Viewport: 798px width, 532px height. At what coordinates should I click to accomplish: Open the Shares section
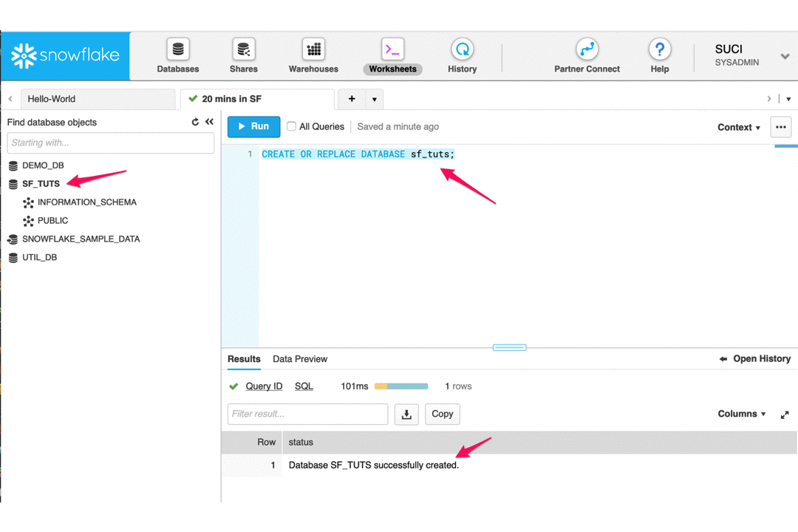(x=243, y=55)
